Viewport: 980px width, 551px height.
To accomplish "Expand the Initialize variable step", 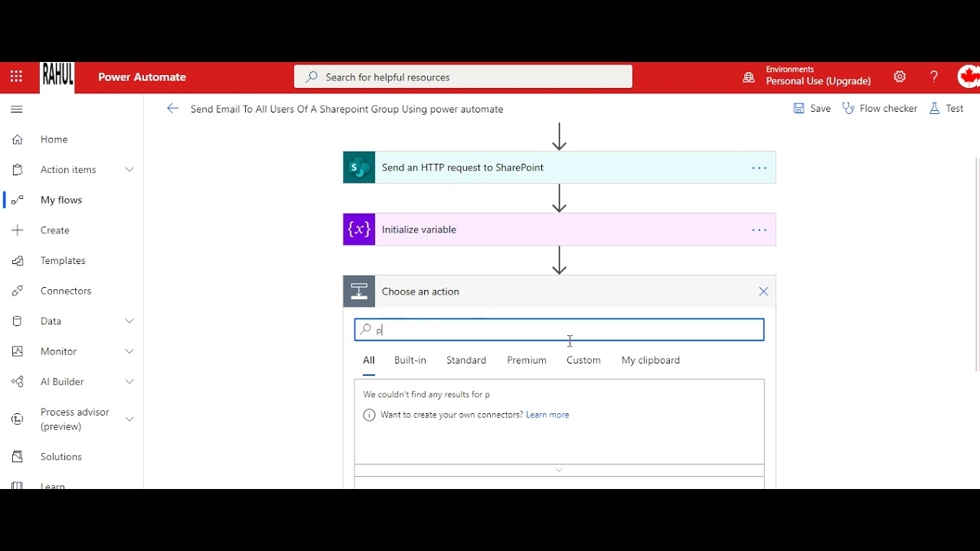I will [560, 230].
